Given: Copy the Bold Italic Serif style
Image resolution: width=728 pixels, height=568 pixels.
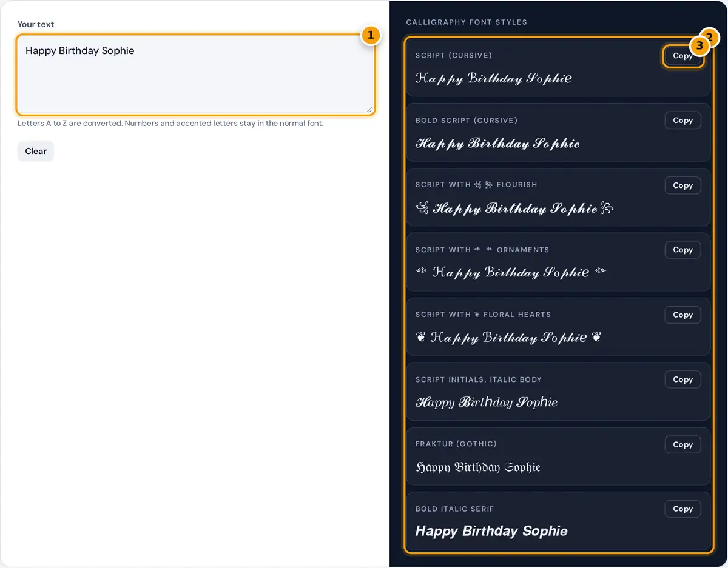Looking at the screenshot, I should [x=682, y=509].
